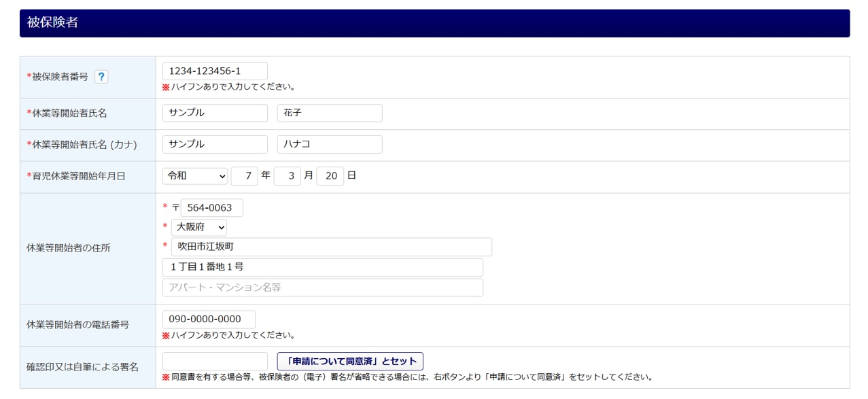Screen dimensions: 868x399
Task: Click the 育児休業等開始年月日 label
Action: click(x=76, y=176)
